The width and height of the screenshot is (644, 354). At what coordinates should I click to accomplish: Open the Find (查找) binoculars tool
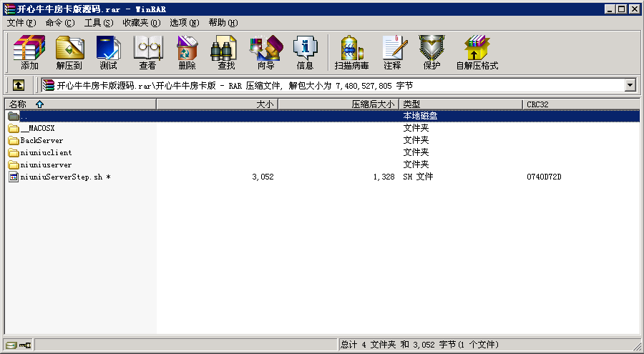pyautogui.click(x=226, y=52)
